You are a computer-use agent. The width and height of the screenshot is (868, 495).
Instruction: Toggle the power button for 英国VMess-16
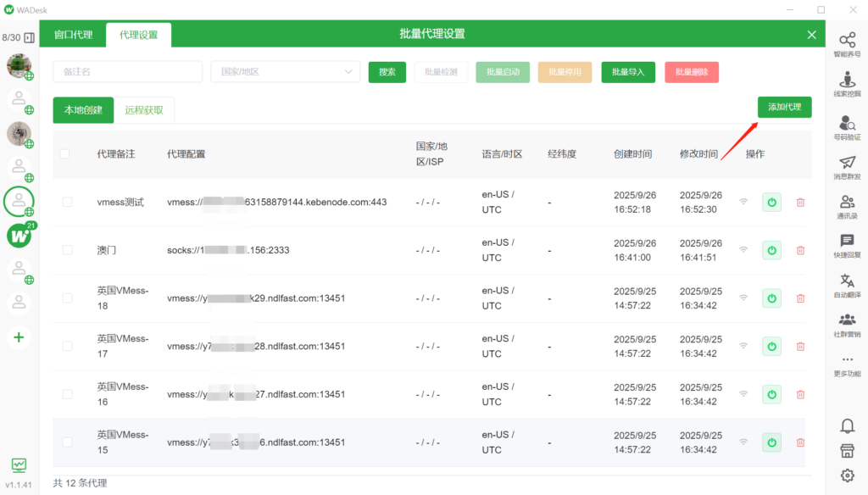[x=771, y=394]
